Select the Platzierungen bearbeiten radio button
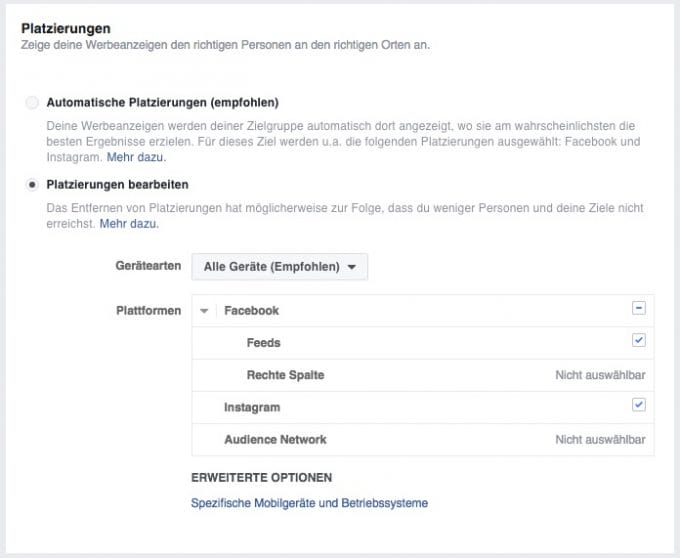Image resolution: width=680 pixels, height=558 pixels. point(33,185)
